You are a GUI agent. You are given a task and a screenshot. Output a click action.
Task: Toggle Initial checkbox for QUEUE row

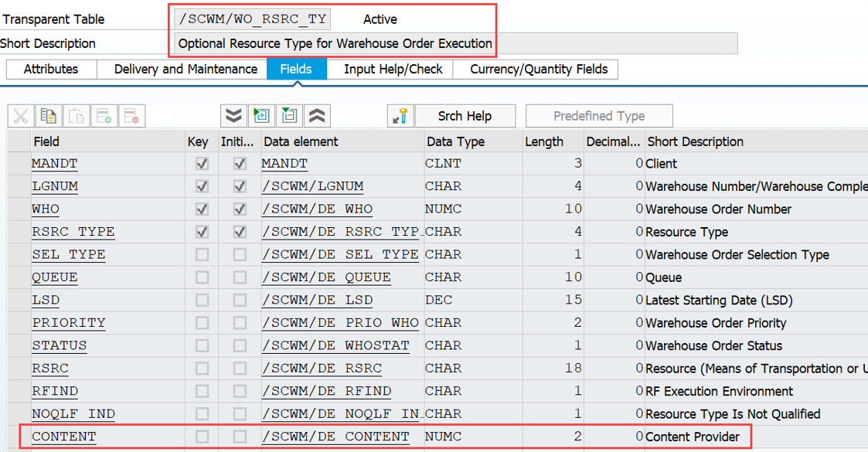240,277
